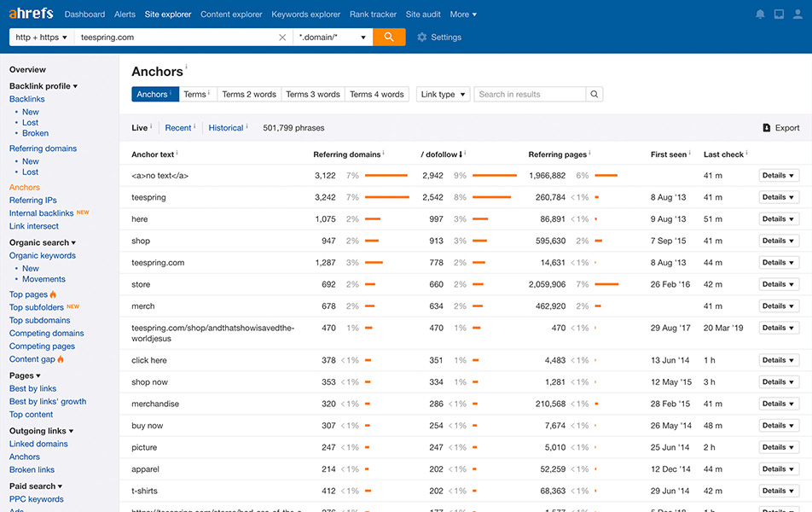Open the user account profile icon
The image size is (812, 512).
coord(798,15)
